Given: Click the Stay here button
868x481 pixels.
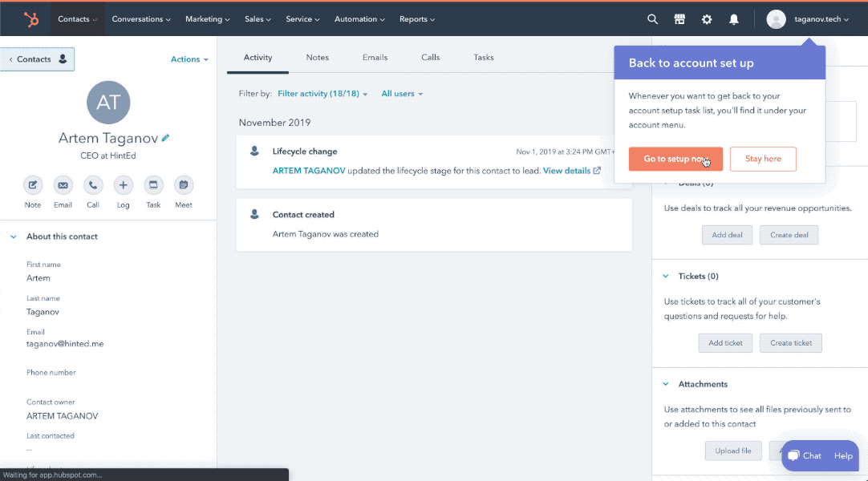Looking at the screenshot, I should click(x=764, y=160).
